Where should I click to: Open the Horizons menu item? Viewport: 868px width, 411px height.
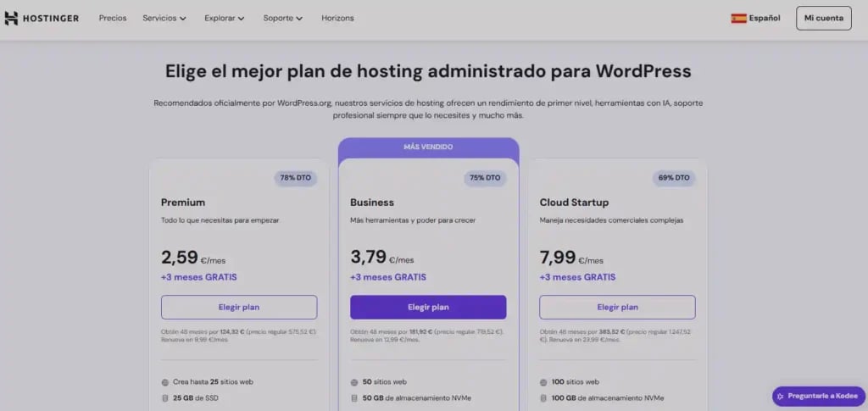point(337,19)
